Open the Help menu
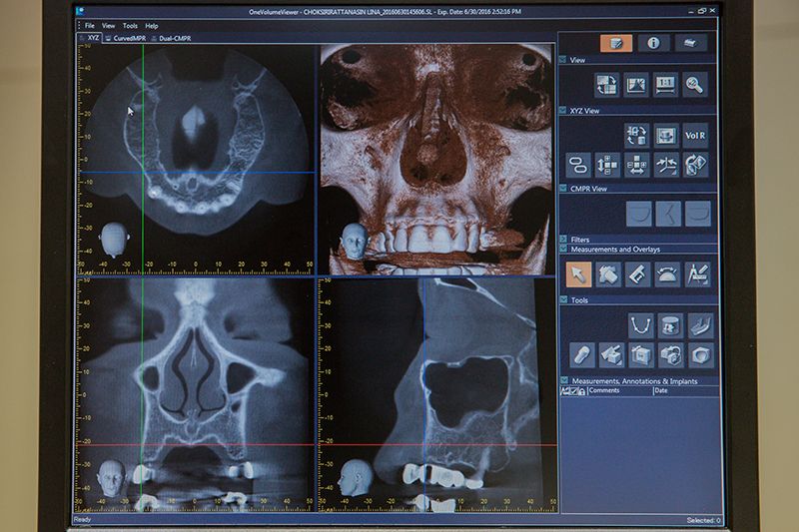 tap(152, 26)
